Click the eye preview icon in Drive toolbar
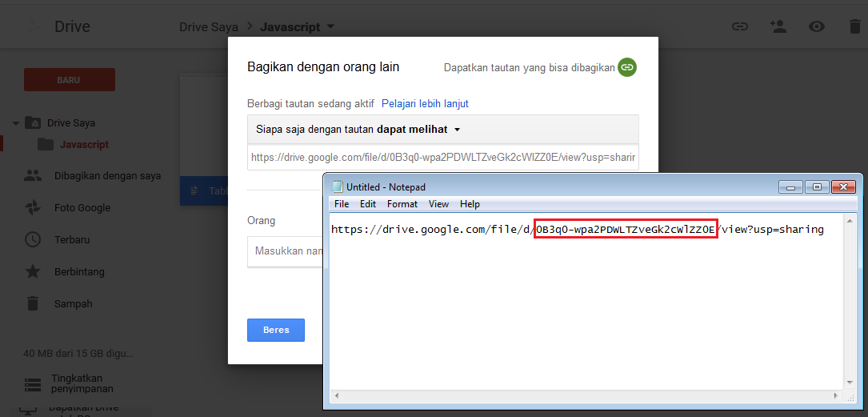 click(x=817, y=26)
